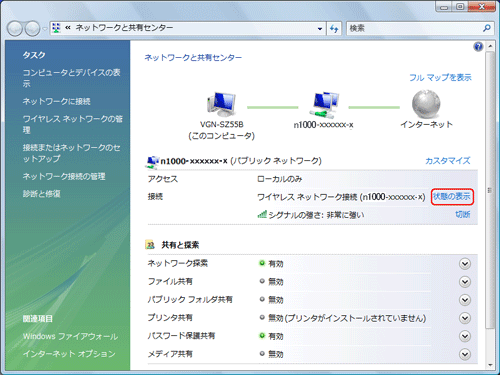The image size is (500, 375).
Task: Click the Internet globe icon
Action: [426, 104]
